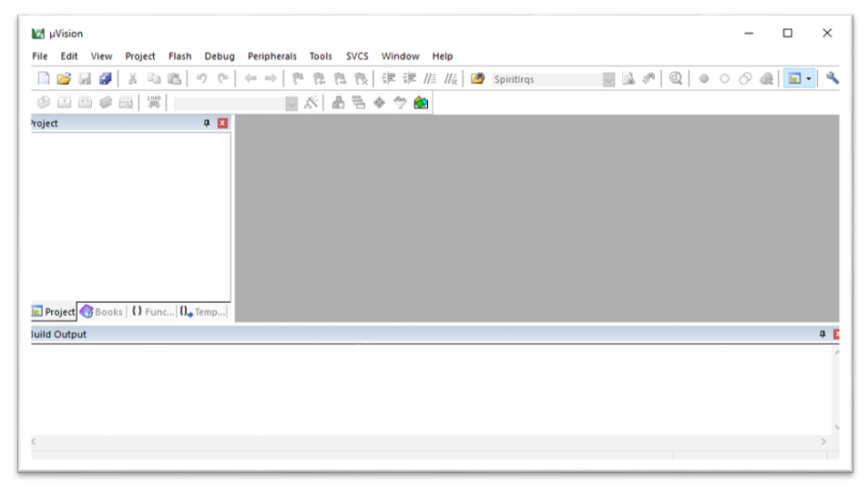Open the Tools menu
Image resolution: width=868 pixels, height=485 pixels.
pos(321,56)
